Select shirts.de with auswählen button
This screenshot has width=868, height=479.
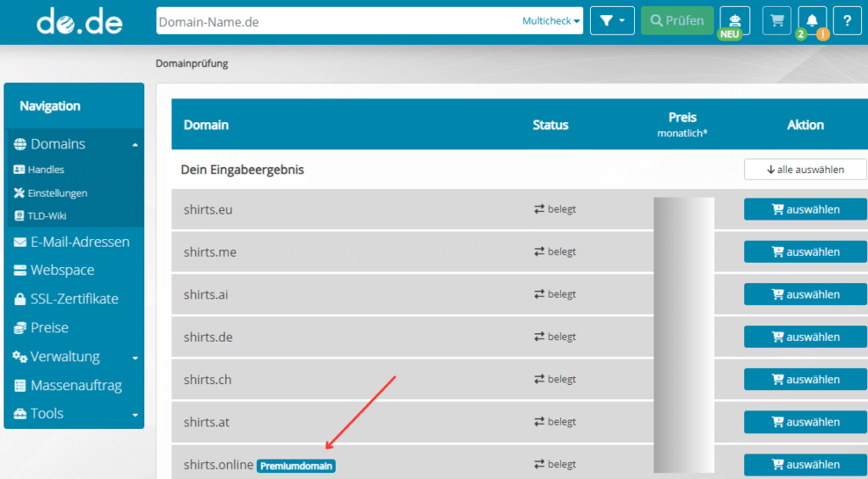coord(805,337)
